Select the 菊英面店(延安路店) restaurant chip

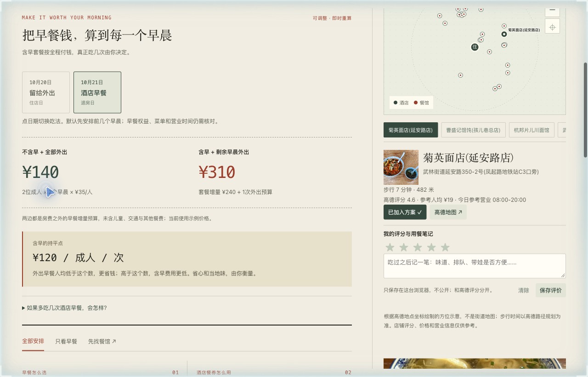pyautogui.click(x=411, y=130)
